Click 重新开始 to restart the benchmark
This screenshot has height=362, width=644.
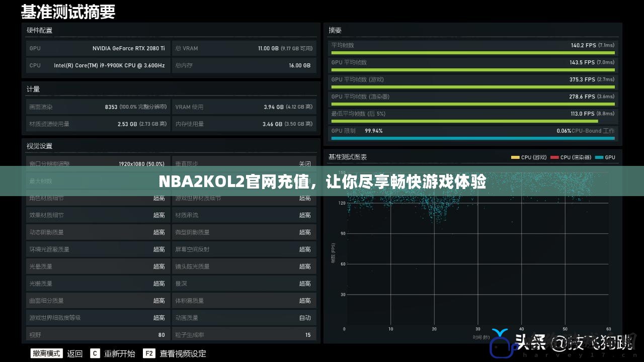coord(120,353)
